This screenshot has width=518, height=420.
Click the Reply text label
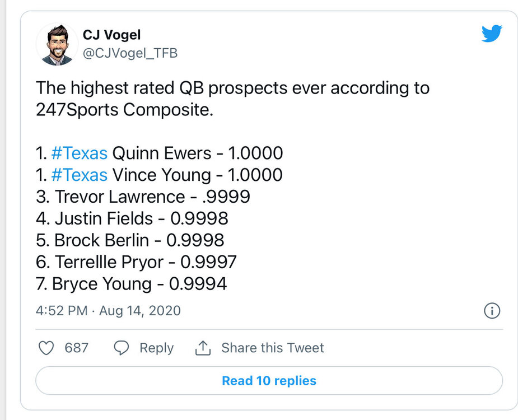click(156, 348)
